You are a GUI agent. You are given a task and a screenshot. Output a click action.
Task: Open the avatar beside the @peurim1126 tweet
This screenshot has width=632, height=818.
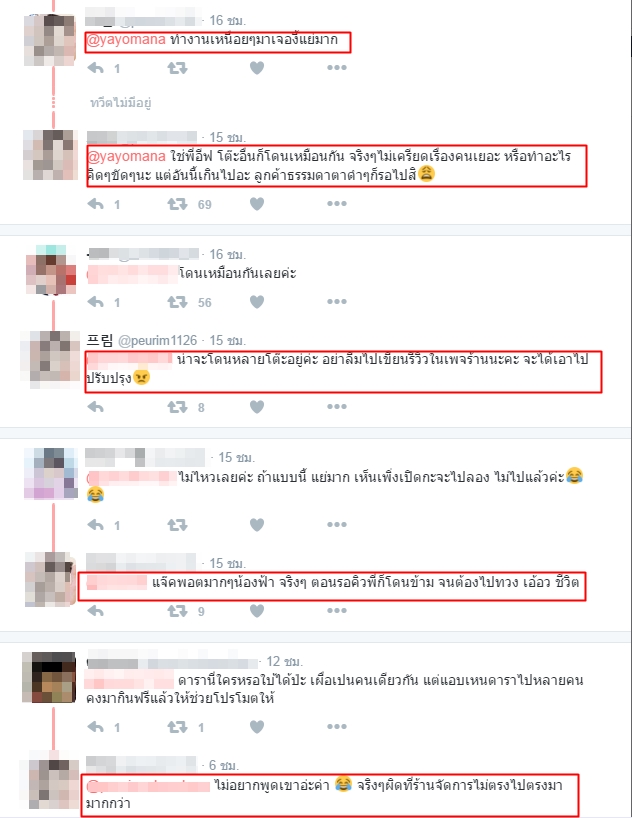click(50, 359)
